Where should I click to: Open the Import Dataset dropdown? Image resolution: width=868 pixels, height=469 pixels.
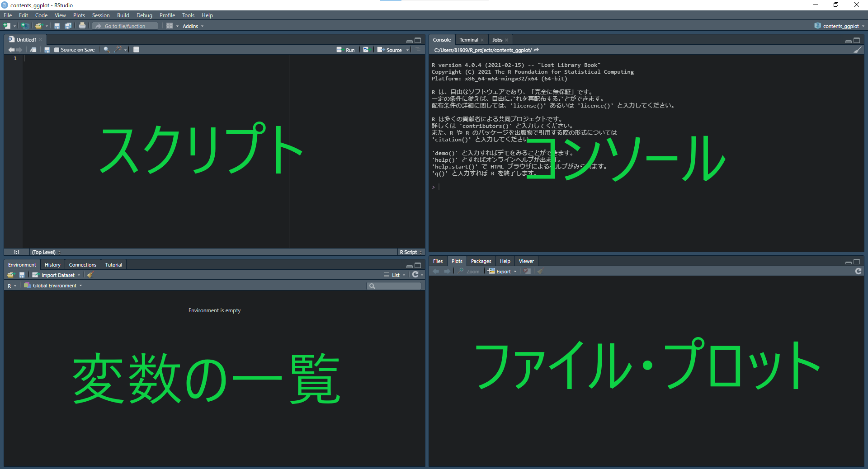coord(57,275)
